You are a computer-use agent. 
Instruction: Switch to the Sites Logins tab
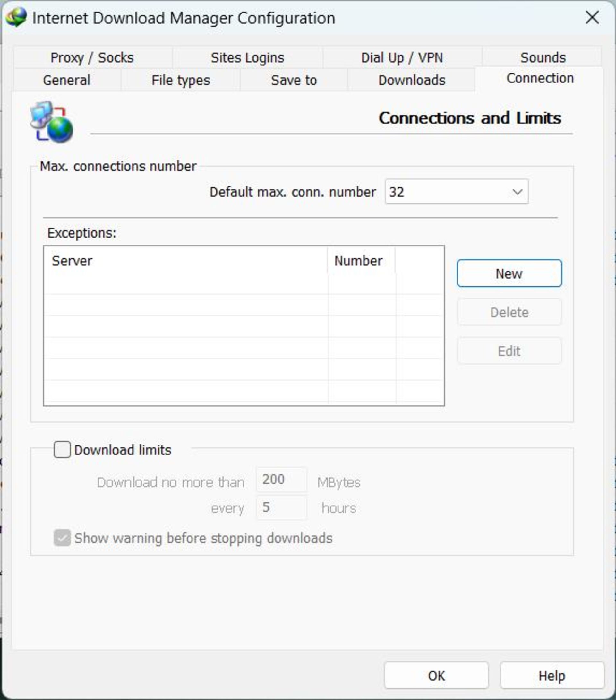(248, 57)
